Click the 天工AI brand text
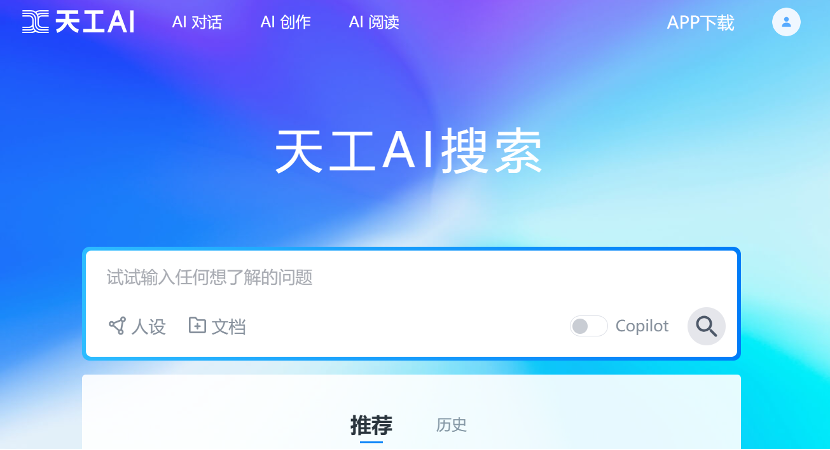 (95, 22)
